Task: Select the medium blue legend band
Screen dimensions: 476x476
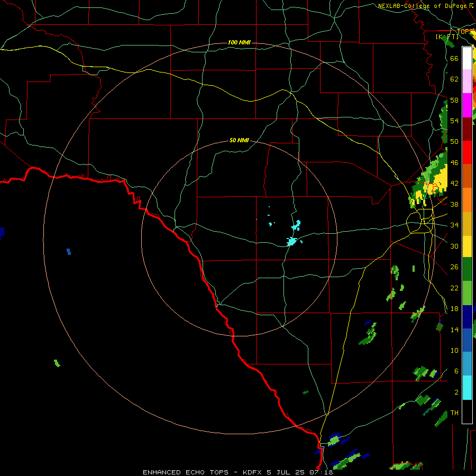Action: click(467, 340)
